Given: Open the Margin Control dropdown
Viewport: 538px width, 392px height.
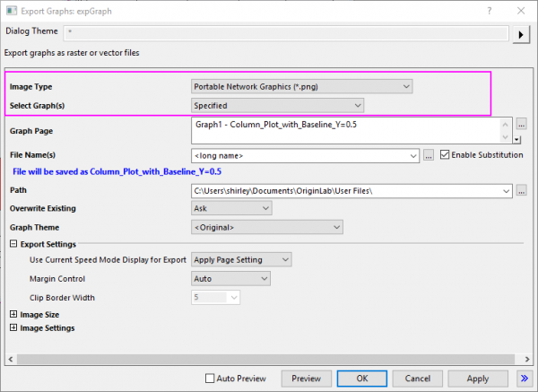Looking at the screenshot, I should point(230,279).
